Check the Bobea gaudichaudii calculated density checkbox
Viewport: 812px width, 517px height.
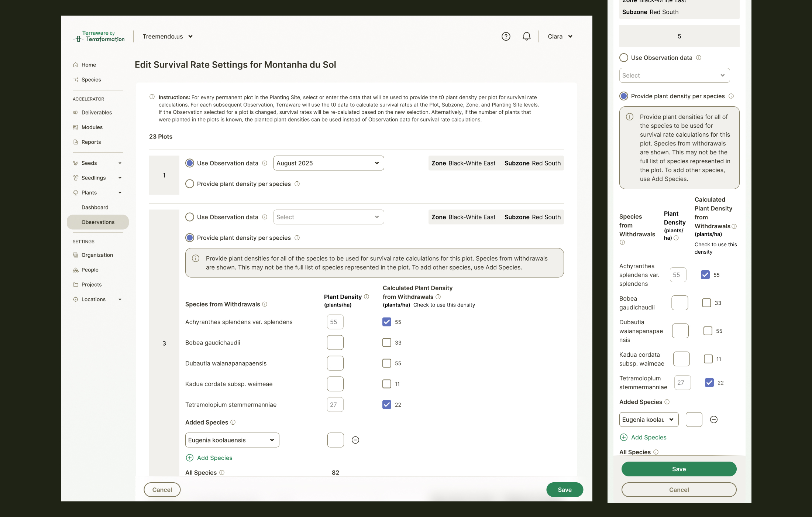tap(386, 342)
